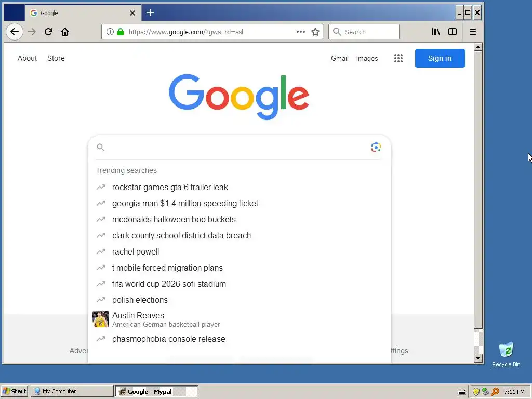Select 'fifa world cup 2026 sofi stadium'
532x399 pixels.
click(x=169, y=284)
